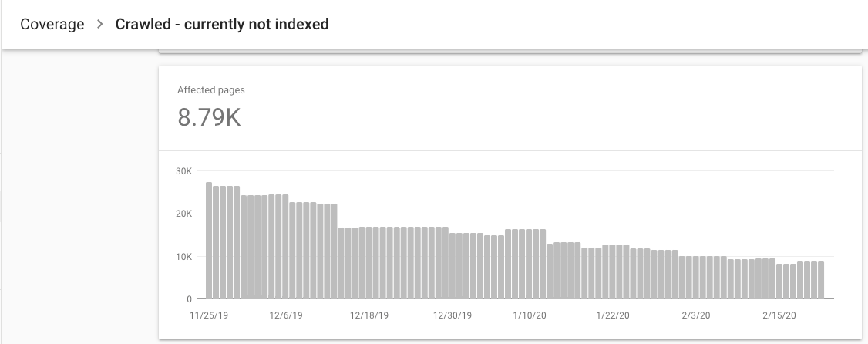Screen dimensions: 868x344
Task: Click the bar directly above the 12/18/19 label
Action: 369,263
